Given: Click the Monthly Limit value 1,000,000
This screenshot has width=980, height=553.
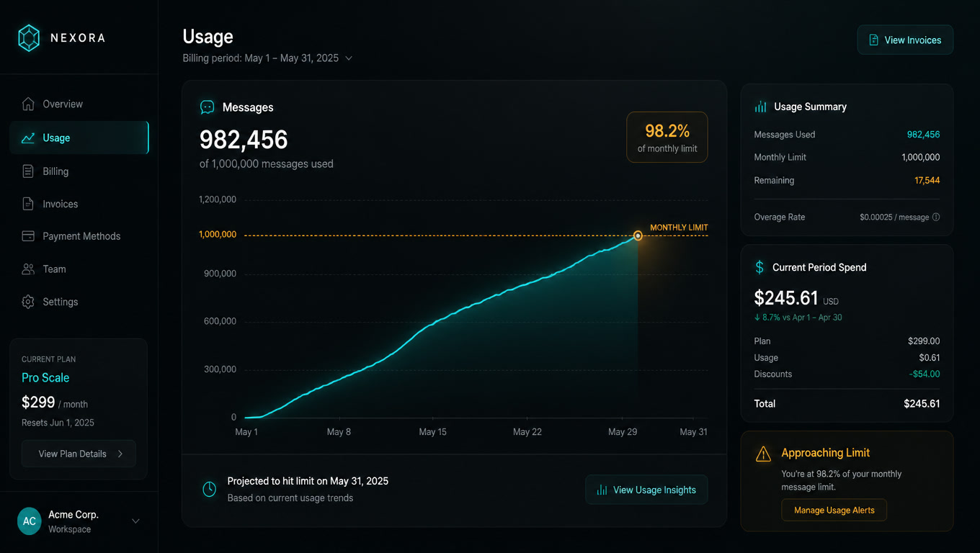Looking at the screenshot, I should click(921, 157).
